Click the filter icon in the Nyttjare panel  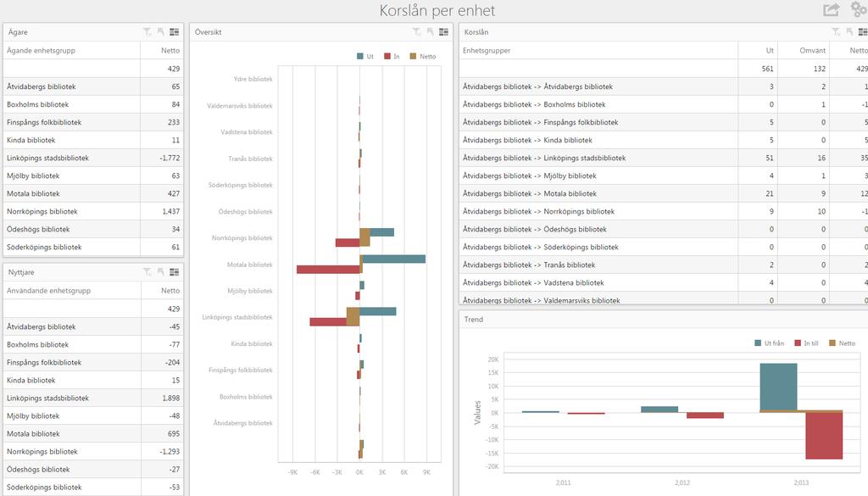[147, 272]
